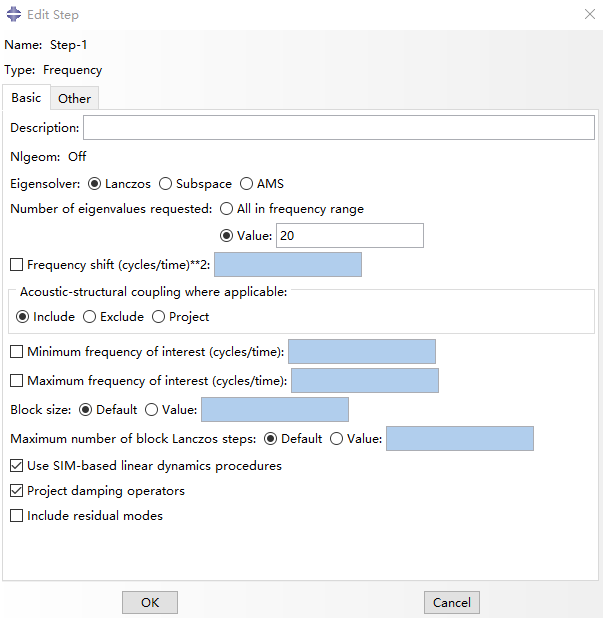Choose All in frequency range option

coord(226,208)
